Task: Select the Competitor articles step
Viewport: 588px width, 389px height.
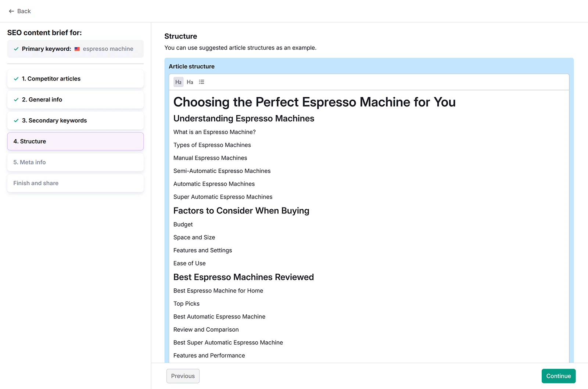Action: click(x=75, y=79)
